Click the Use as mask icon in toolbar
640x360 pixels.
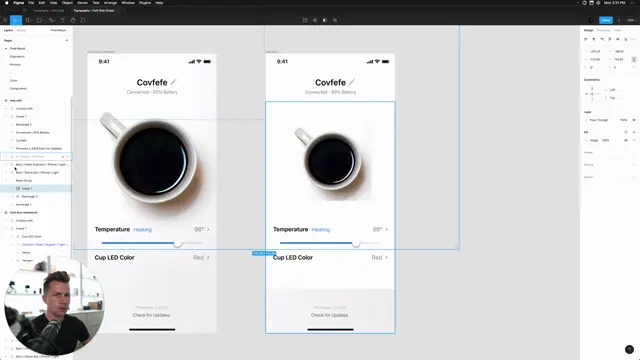coord(325,20)
